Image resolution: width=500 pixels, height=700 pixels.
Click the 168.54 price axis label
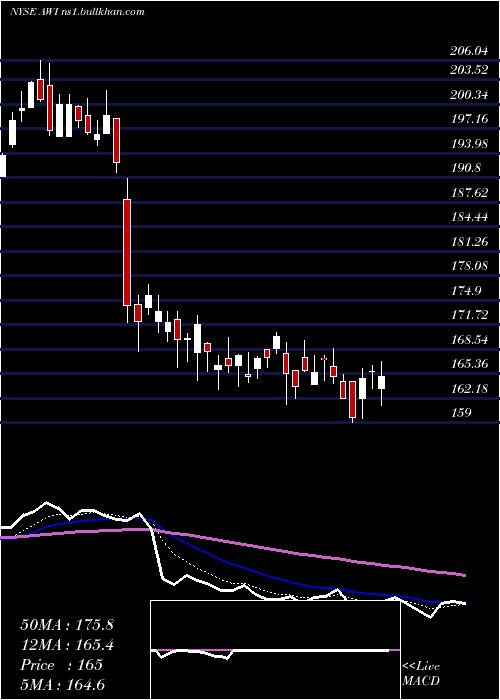click(469, 340)
